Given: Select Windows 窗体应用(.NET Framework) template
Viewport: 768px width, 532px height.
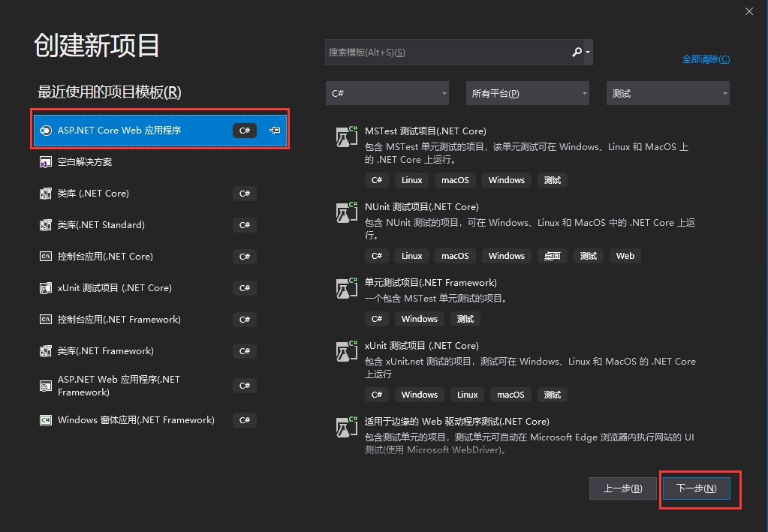Looking at the screenshot, I should (x=160, y=420).
